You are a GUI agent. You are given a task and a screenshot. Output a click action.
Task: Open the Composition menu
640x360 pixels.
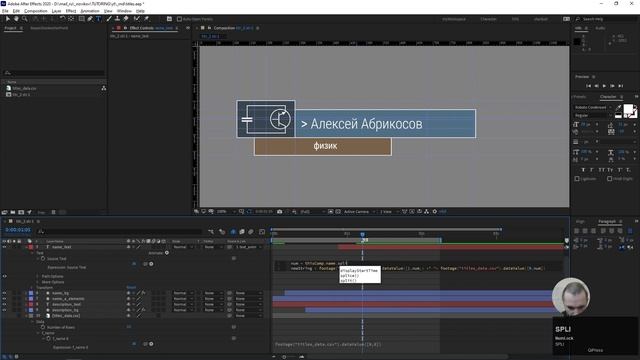[x=36, y=11]
